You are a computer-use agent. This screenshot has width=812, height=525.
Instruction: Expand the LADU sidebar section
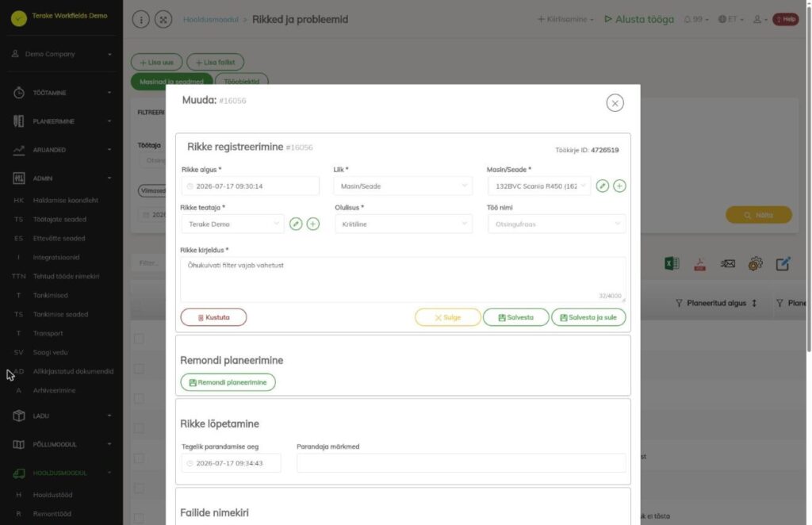(x=61, y=416)
